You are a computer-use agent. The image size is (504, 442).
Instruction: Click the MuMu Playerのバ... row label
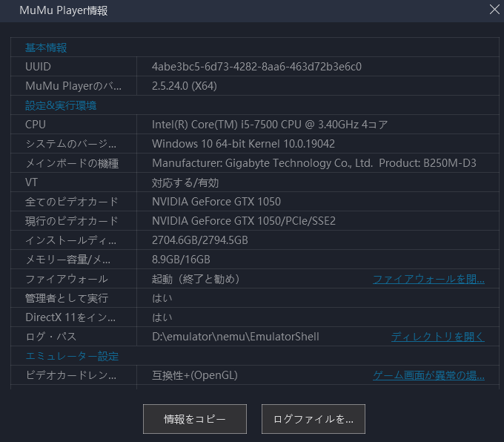73,86
